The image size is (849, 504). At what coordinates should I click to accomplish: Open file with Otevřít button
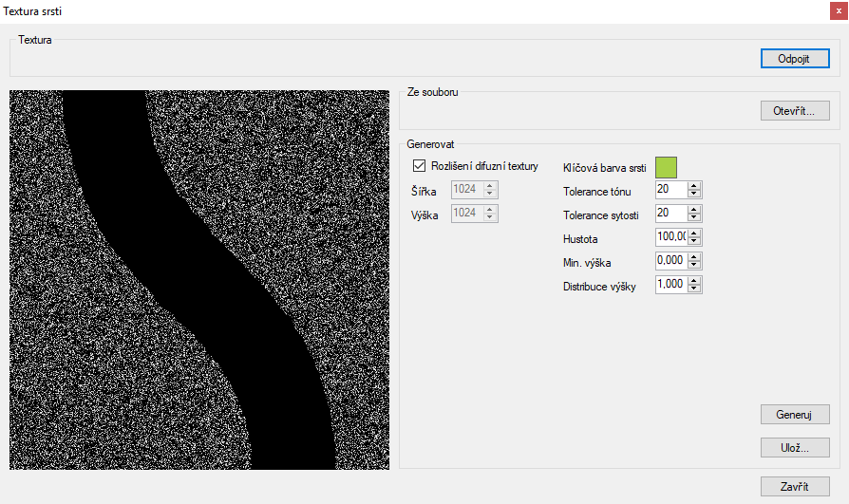point(795,111)
